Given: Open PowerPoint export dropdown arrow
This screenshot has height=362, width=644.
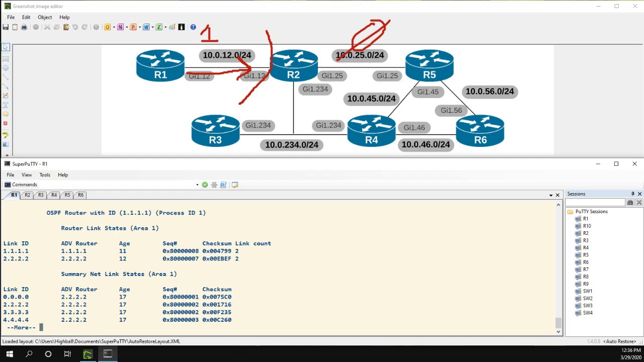Looking at the screenshot, I should tap(139, 27).
